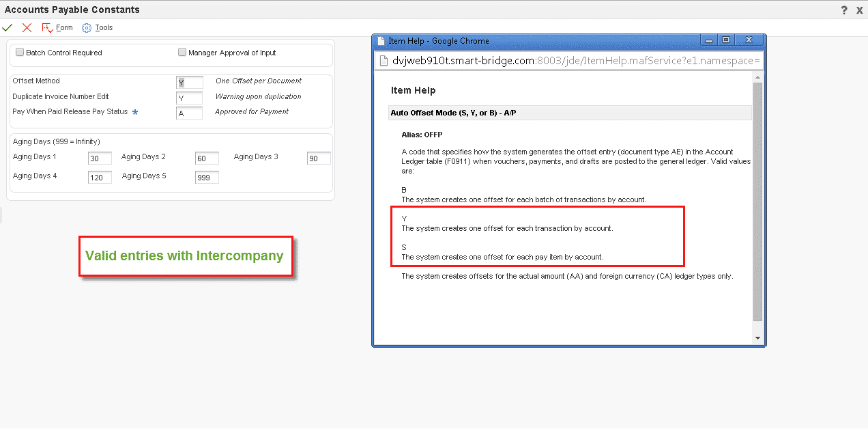
Task: Click the Aging Days 1 field
Action: coord(100,158)
